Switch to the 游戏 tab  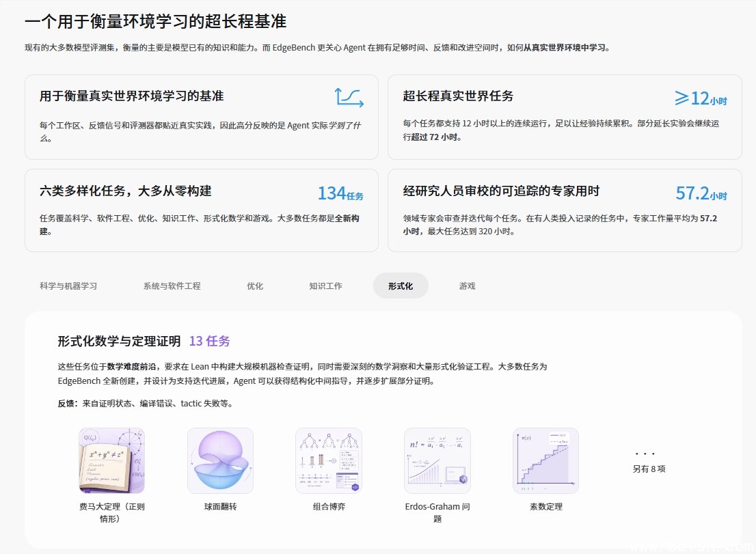point(467,286)
